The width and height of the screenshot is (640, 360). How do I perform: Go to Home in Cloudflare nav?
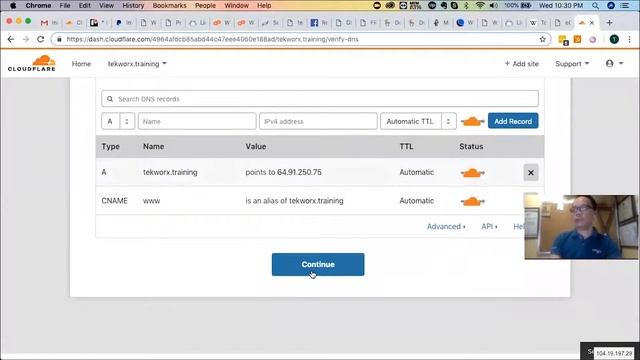81,64
